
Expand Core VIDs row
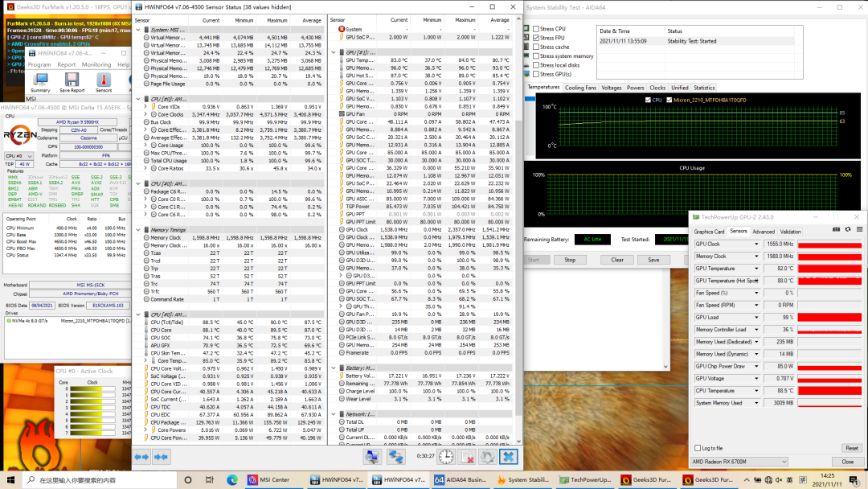tap(146, 107)
